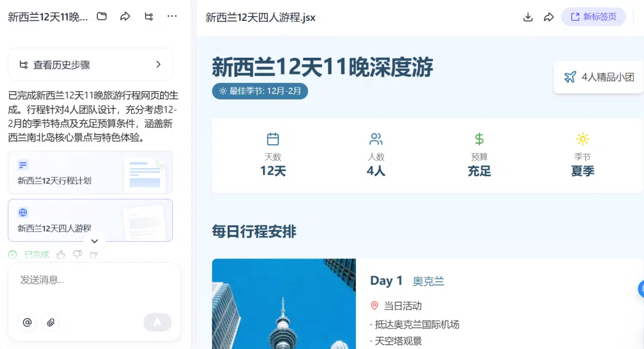Give a thumbs up to the response
The image size is (644, 349).
60,255
